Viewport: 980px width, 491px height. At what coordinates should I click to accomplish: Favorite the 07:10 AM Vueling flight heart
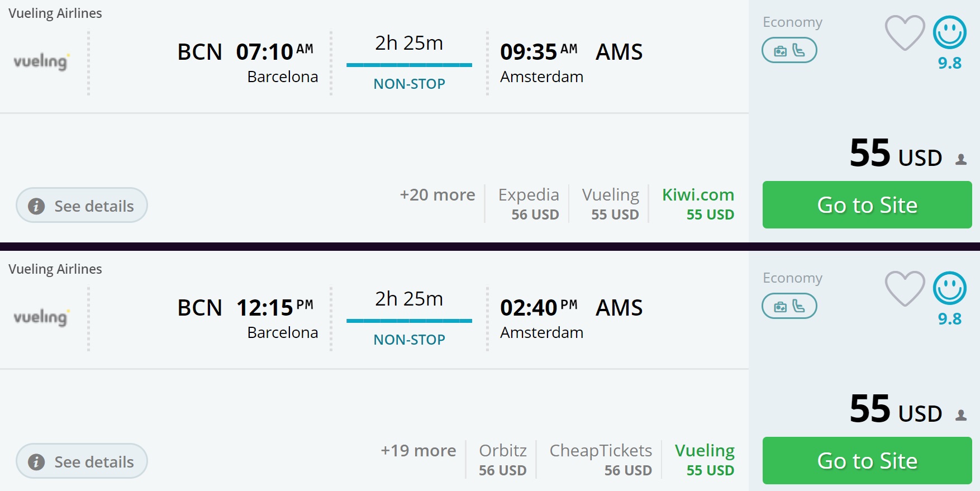905,32
